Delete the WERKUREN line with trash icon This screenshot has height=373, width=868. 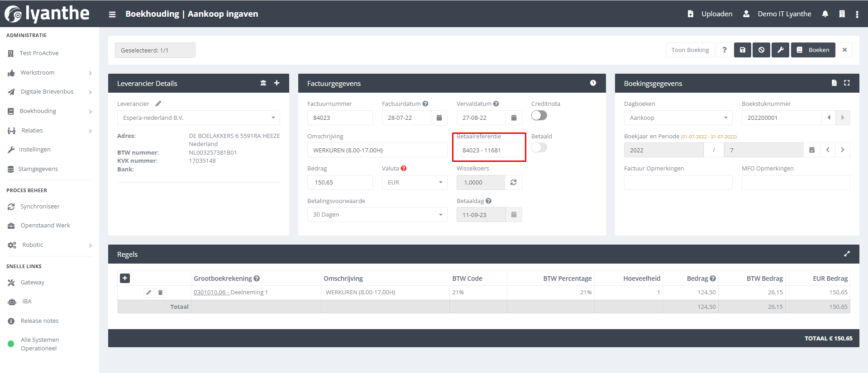coord(160,293)
